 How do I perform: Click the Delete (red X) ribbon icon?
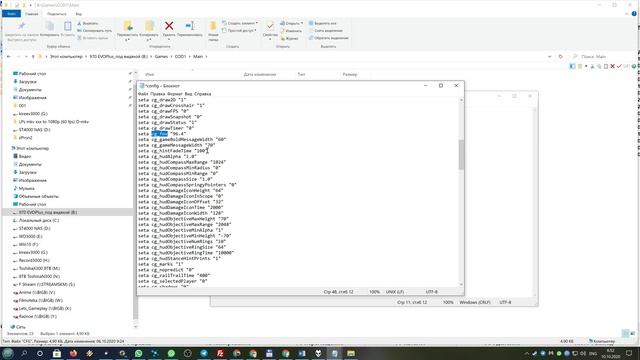tap(169, 26)
